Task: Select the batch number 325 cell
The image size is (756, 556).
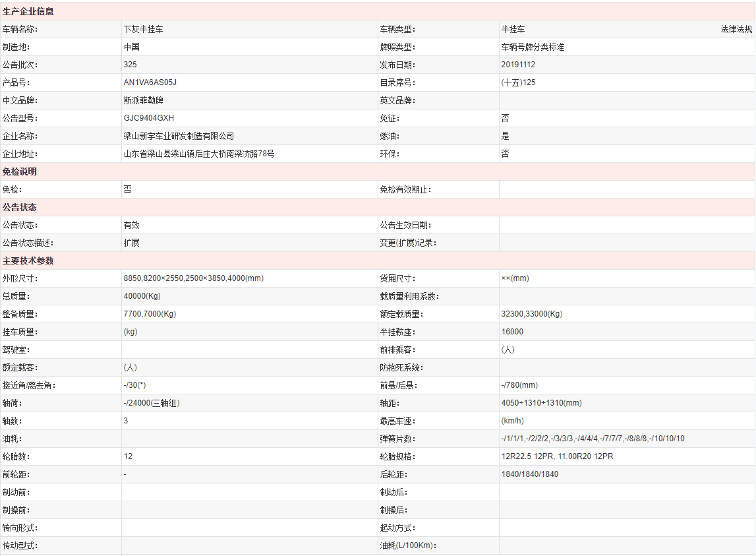Action: pyautogui.click(x=130, y=65)
